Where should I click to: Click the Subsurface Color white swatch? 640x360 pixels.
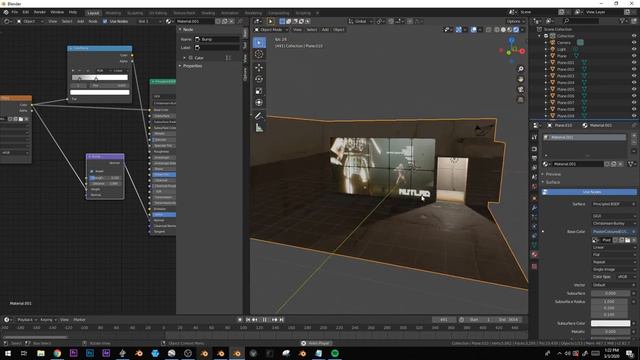610,323
